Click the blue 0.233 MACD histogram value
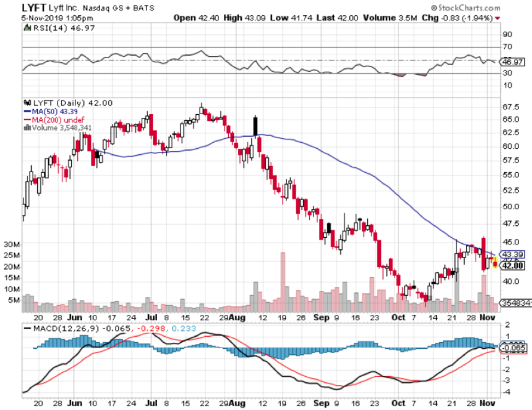The height and width of the screenshot is (410, 532). click(x=183, y=329)
